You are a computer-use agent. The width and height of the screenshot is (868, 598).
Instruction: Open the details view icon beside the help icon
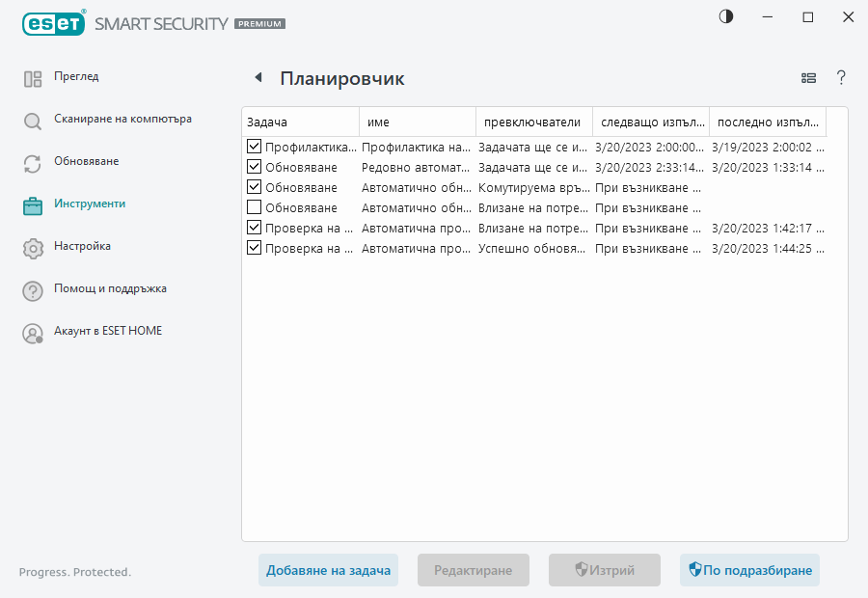(808, 77)
